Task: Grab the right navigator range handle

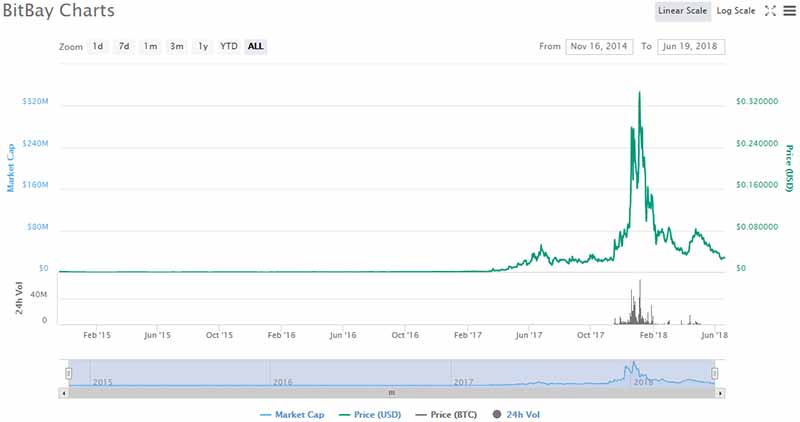Action: [715, 374]
